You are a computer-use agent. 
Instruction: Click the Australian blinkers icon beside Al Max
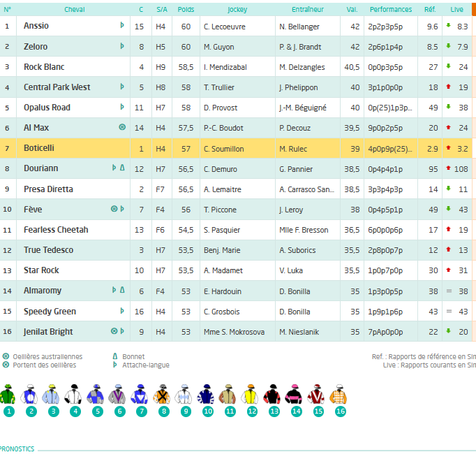pos(122,127)
